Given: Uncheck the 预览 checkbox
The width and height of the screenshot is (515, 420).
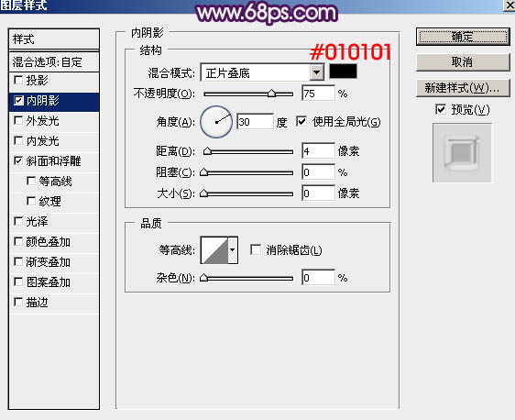Looking at the screenshot, I should point(441,109).
